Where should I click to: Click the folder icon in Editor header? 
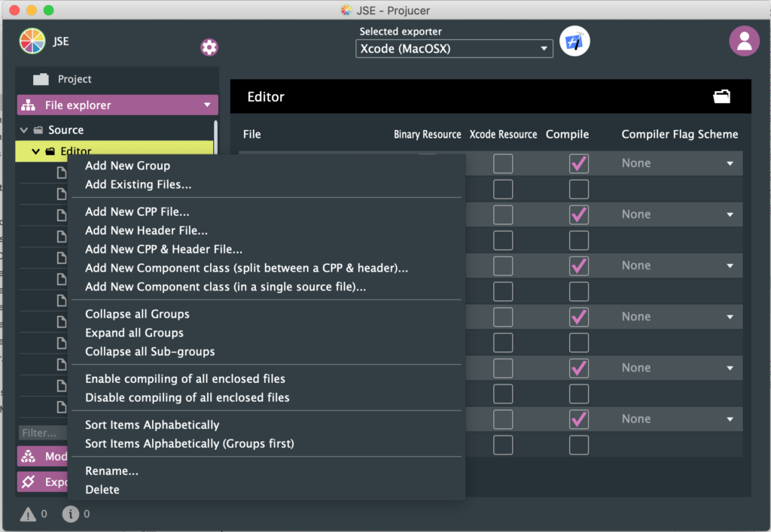pyautogui.click(x=721, y=96)
